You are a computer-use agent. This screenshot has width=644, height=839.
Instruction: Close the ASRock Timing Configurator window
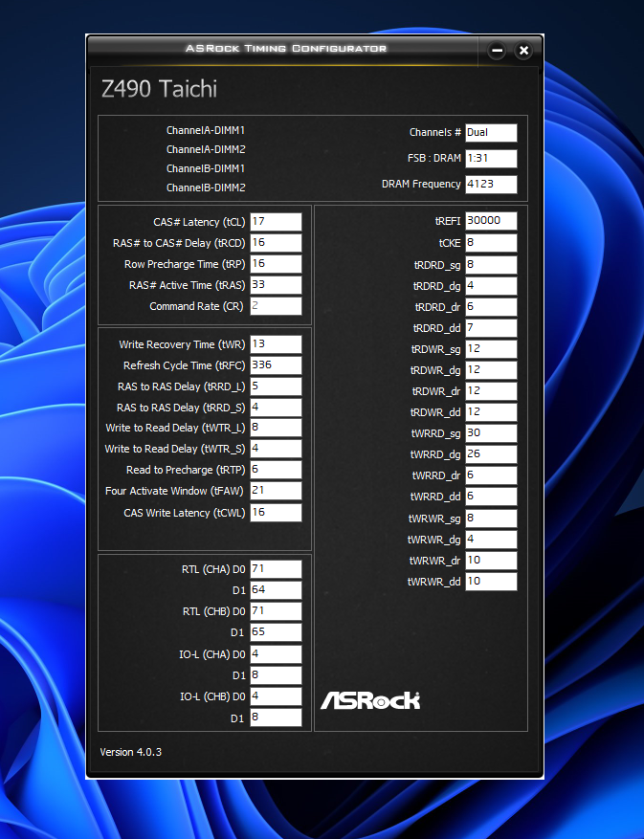(x=523, y=51)
